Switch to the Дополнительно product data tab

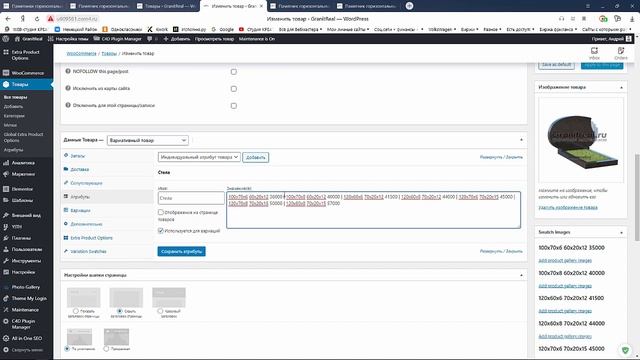tap(86, 224)
